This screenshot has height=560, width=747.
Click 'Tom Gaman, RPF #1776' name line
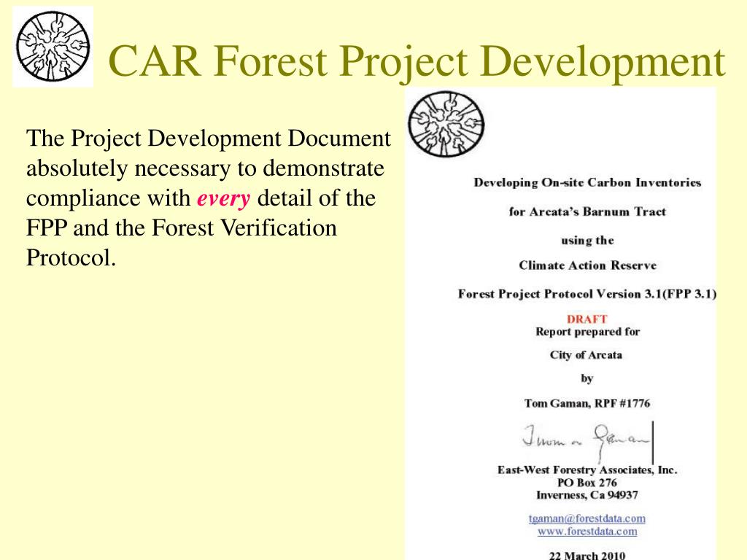[587, 403]
